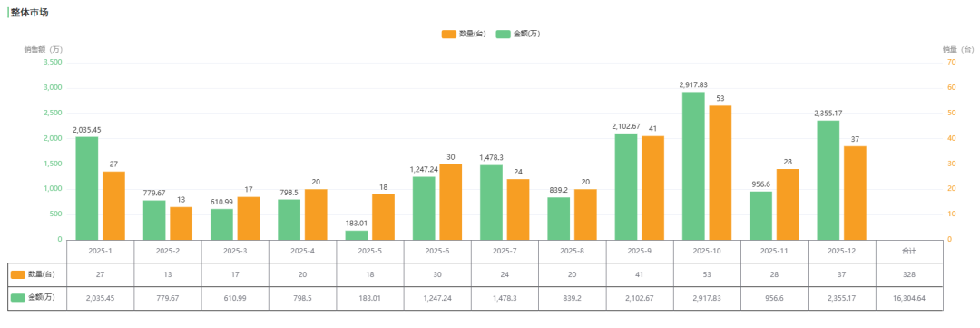Screen dimensions: 980x328
Task: Select the 2025-11 column header cell
Action: pyautogui.click(x=775, y=251)
